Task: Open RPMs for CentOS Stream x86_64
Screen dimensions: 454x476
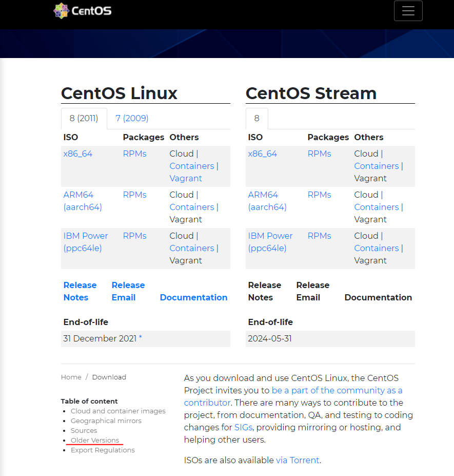Action: point(320,154)
